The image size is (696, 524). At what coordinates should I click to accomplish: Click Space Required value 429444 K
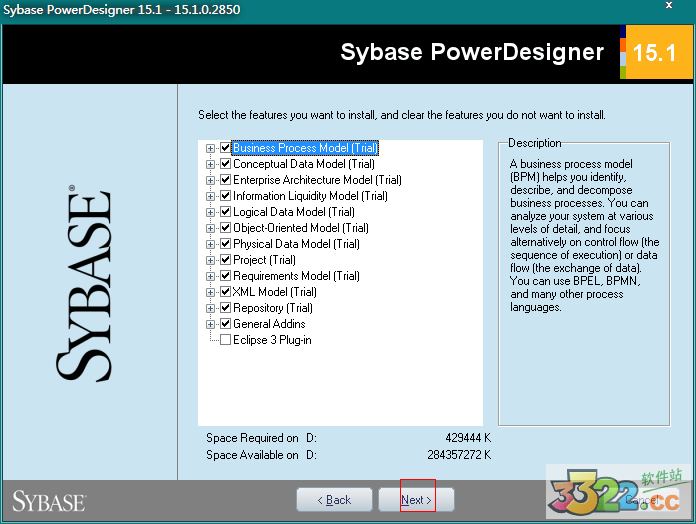[468, 438]
